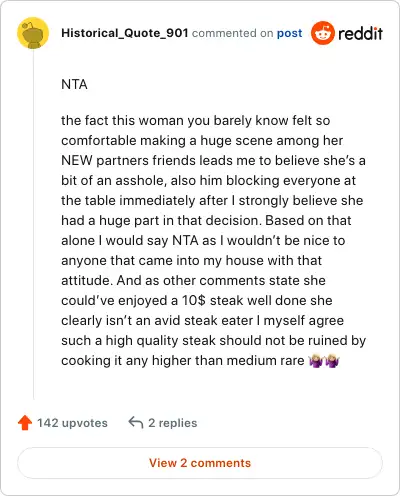Click the word "attitude." in the comment
Screen dimensions: 400x496
[87, 281]
